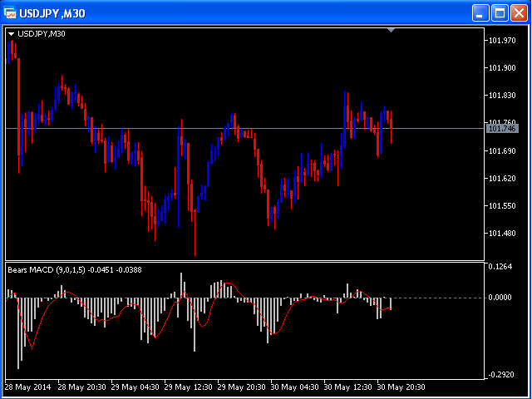This screenshot has width=532, height=399.
Task: Click the chart shift marker triangle at top
Action: pyautogui.click(x=392, y=31)
